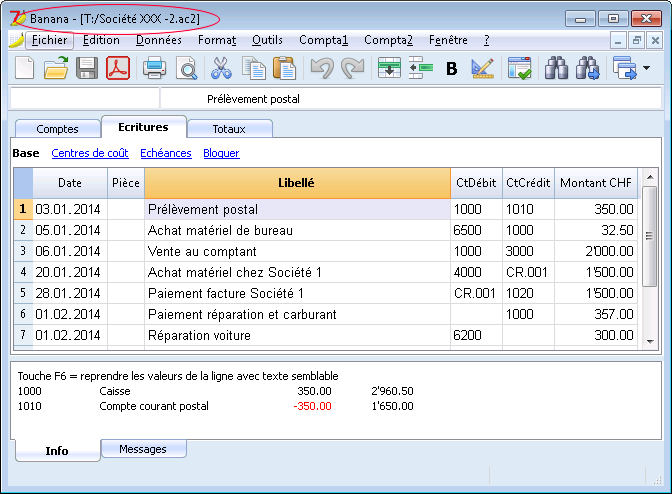Click the add row with indent icon

[420, 68]
